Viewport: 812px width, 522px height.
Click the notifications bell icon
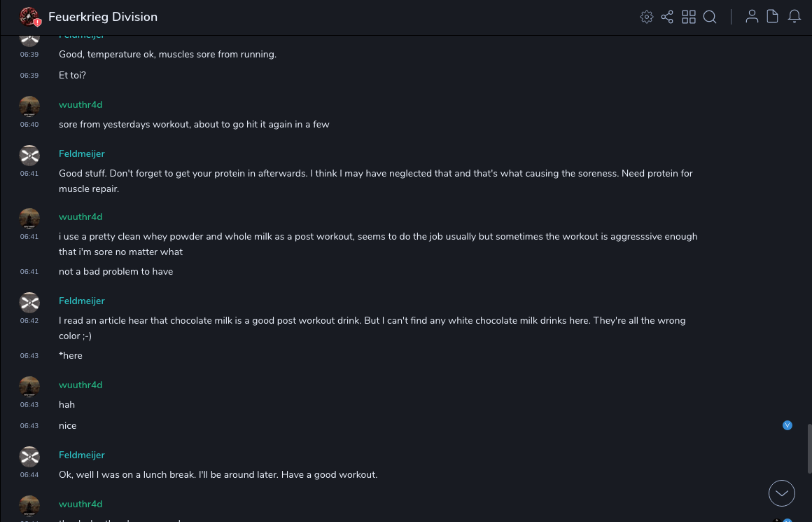click(x=794, y=17)
